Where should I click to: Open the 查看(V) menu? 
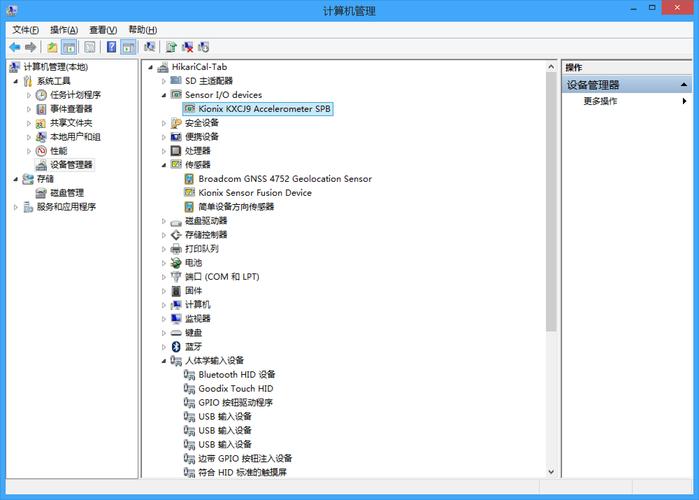click(x=103, y=30)
